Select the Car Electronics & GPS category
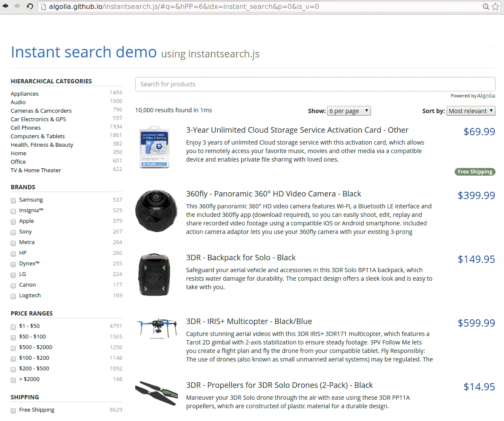Screen dimensions: 504x421 pos(38,119)
